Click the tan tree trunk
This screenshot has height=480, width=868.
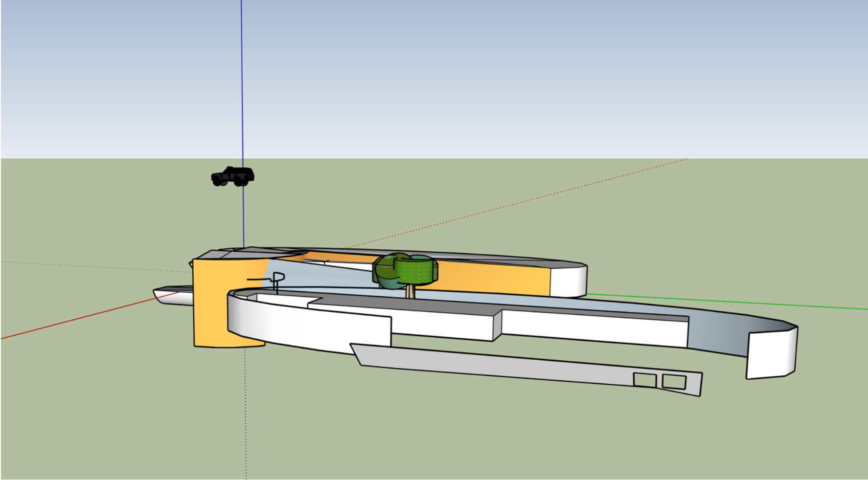(x=410, y=292)
